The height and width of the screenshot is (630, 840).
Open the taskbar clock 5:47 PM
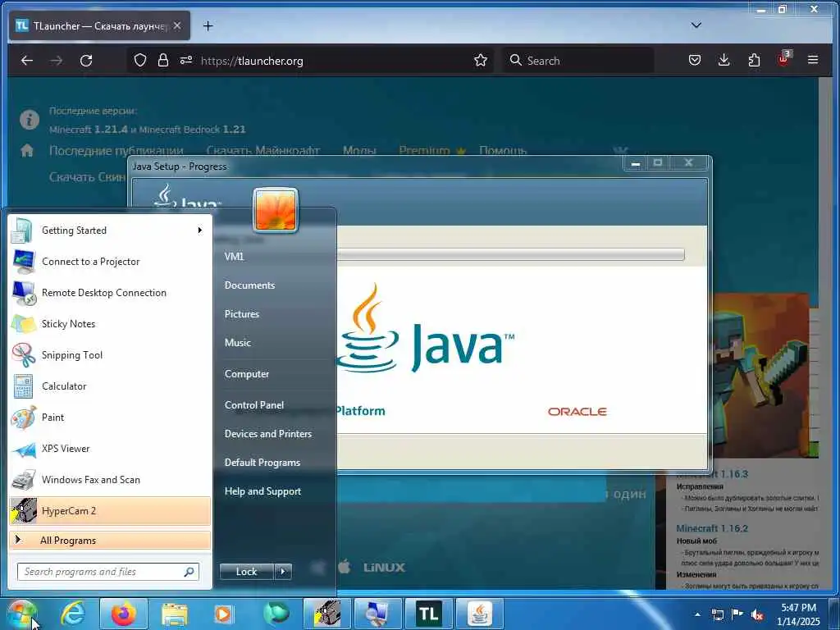pos(798,614)
